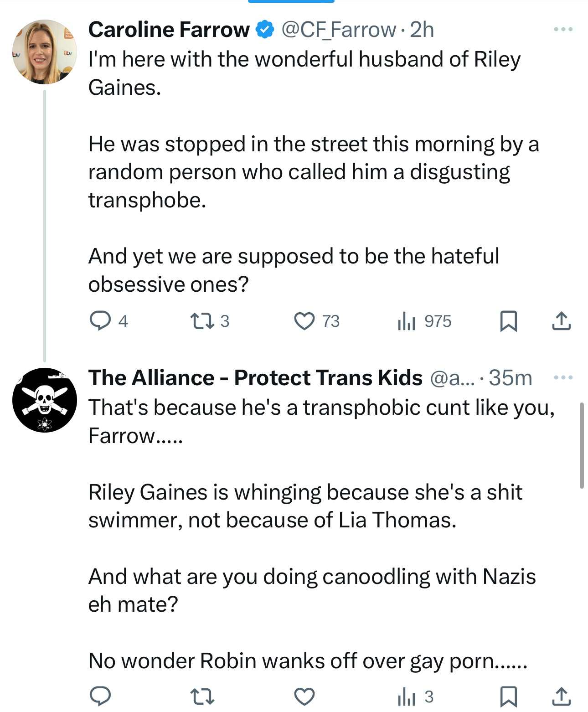
Task: Reply to Caroline Farrow's tweet
Action: 100,320
